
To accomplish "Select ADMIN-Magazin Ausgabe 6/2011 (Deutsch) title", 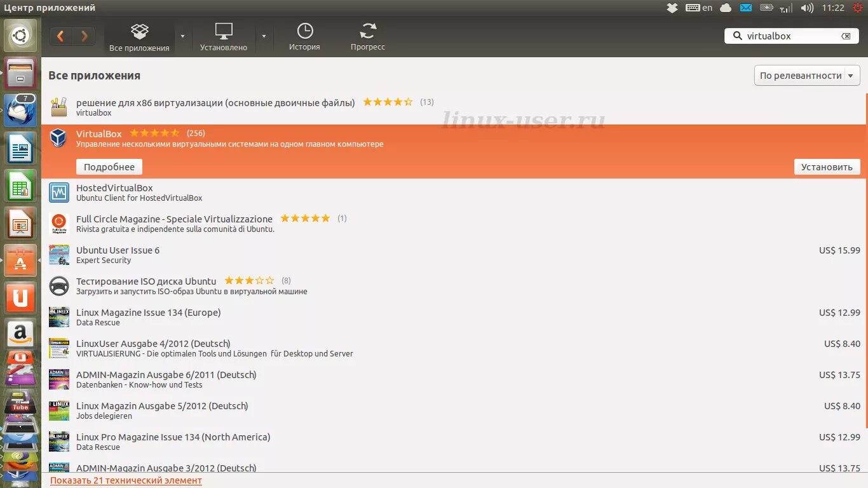I will tap(166, 375).
